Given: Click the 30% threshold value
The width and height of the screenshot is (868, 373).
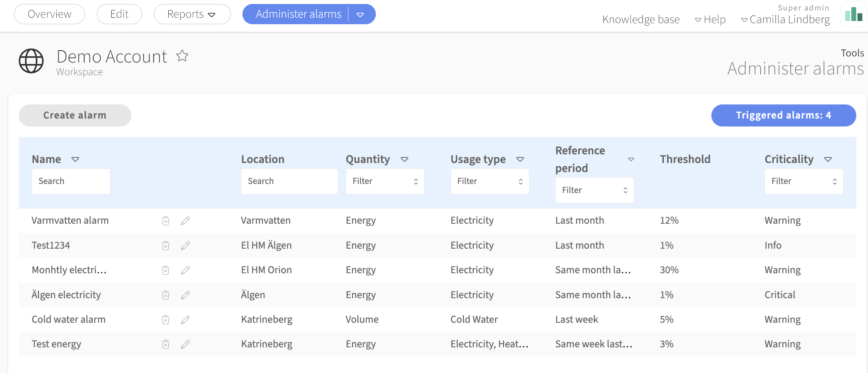Looking at the screenshot, I should click(669, 270).
